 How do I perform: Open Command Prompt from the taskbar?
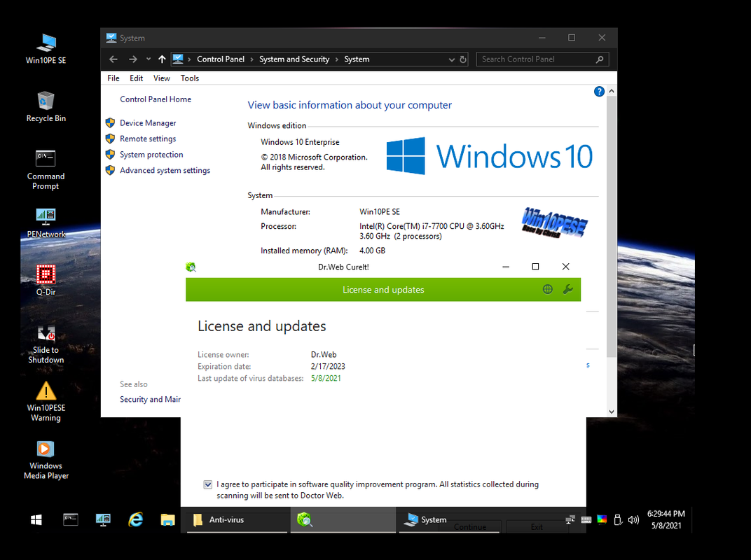click(70, 520)
